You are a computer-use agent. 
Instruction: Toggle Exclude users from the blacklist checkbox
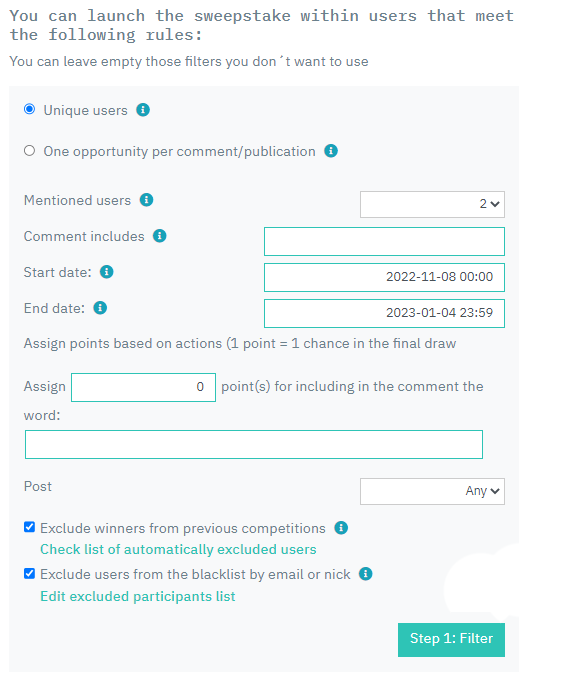tap(29, 573)
